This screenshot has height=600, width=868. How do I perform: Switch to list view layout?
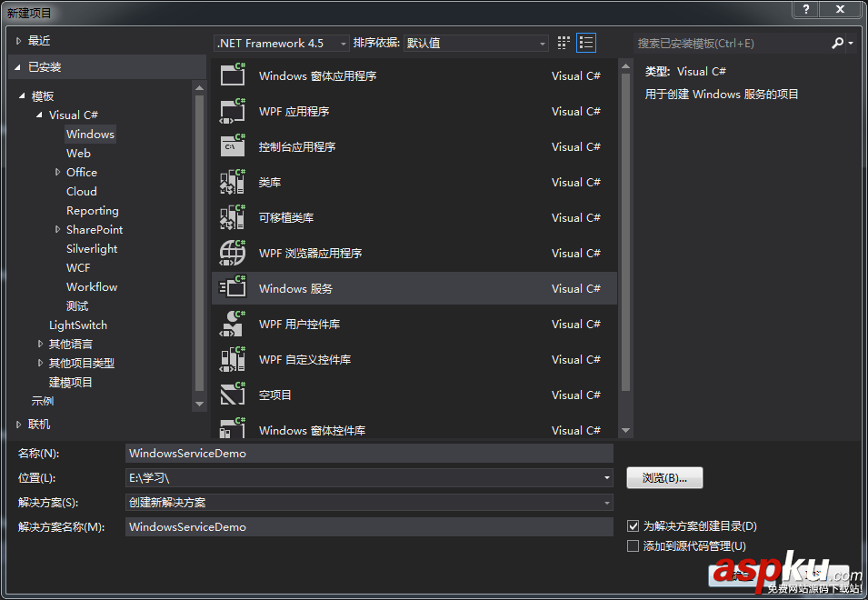point(586,43)
